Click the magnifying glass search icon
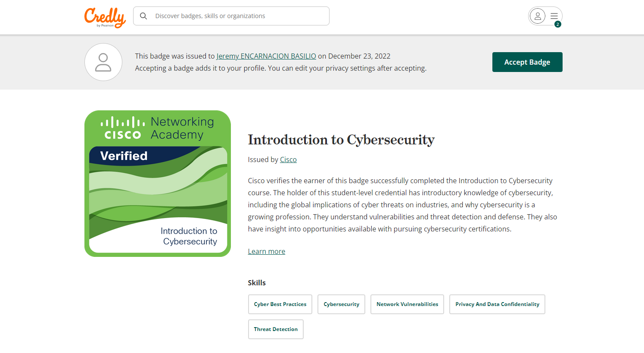This screenshot has height=353, width=644. coord(144,16)
